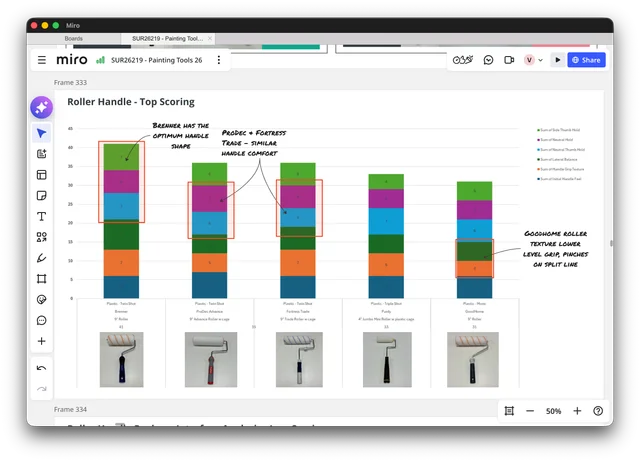Select the SUR26219 - Painting Tool tab

coord(167,38)
